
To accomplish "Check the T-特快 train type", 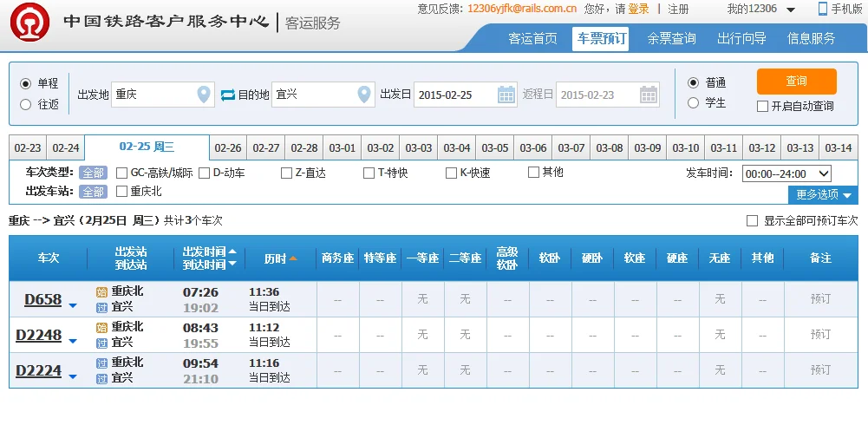I will point(369,173).
